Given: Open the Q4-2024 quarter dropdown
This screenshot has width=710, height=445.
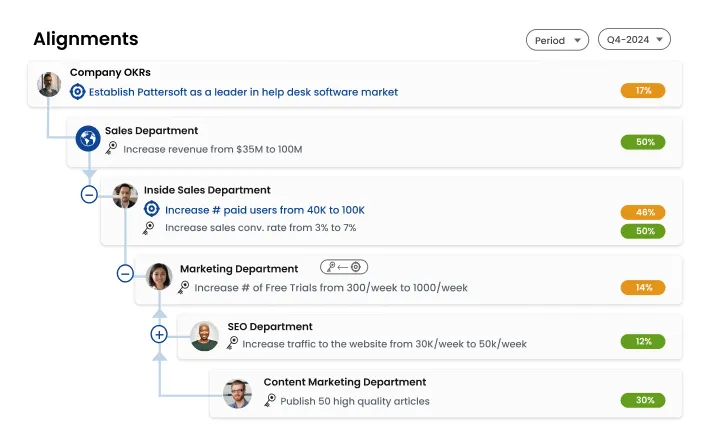Looking at the screenshot, I should pyautogui.click(x=634, y=40).
